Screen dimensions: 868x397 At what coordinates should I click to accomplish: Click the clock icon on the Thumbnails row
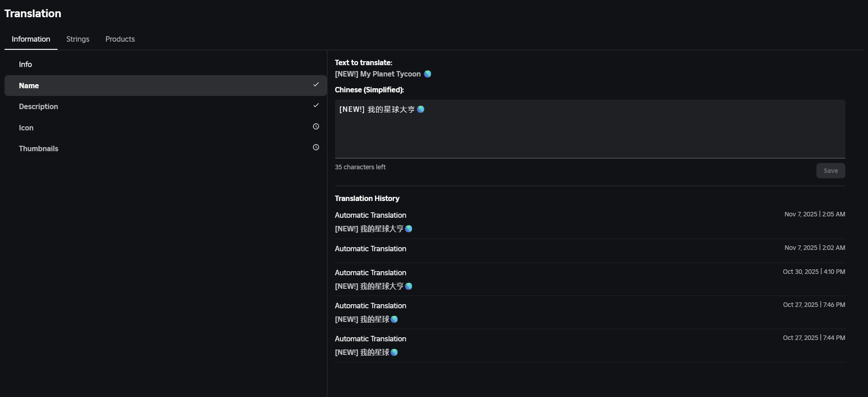coord(316,148)
